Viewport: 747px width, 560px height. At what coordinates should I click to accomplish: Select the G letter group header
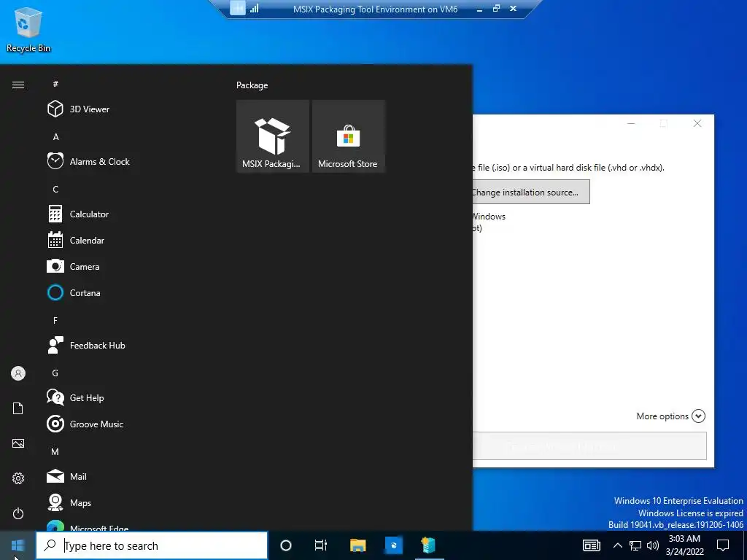pyautogui.click(x=55, y=373)
